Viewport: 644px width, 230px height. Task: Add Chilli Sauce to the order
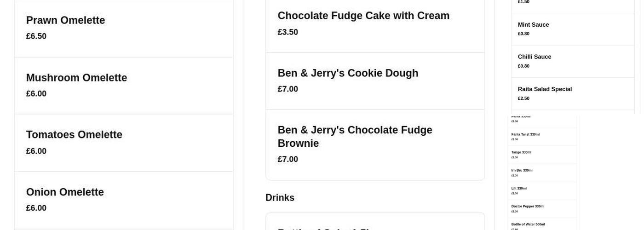pyautogui.click(x=534, y=57)
